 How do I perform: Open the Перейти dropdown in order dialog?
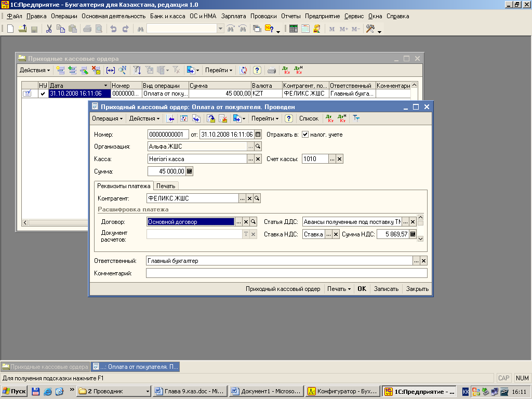[x=265, y=118]
